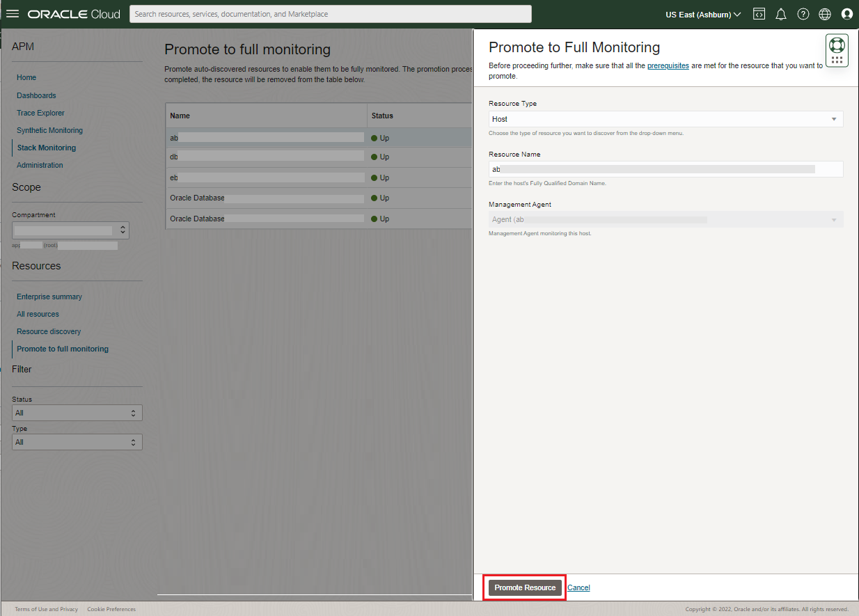
Task: Select the row starting with 'ab'
Action: 319,138
